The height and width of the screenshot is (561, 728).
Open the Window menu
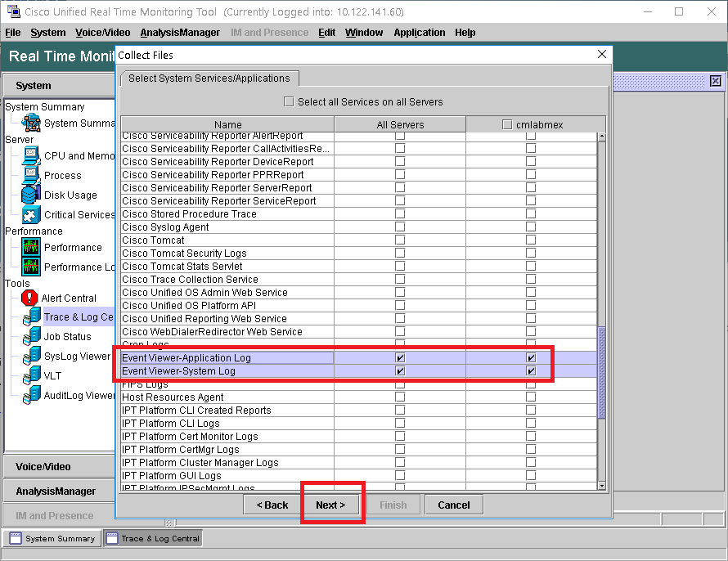[x=363, y=33]
